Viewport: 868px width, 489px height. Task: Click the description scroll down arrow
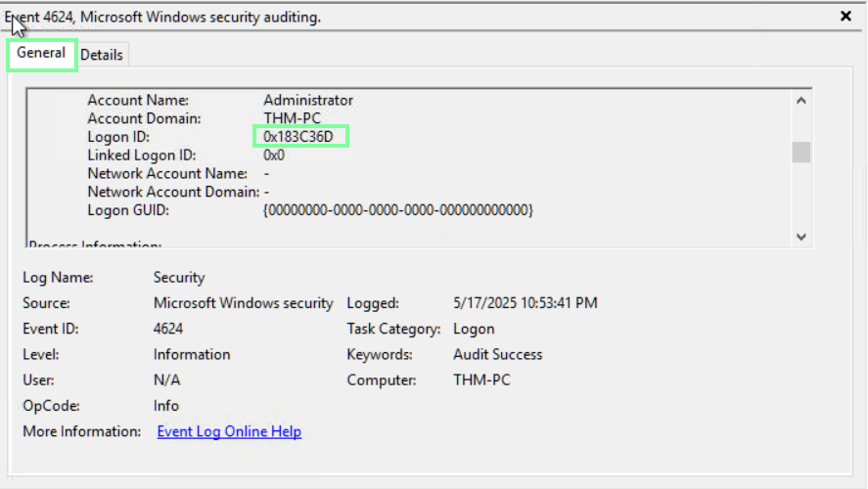pos(801,236)
